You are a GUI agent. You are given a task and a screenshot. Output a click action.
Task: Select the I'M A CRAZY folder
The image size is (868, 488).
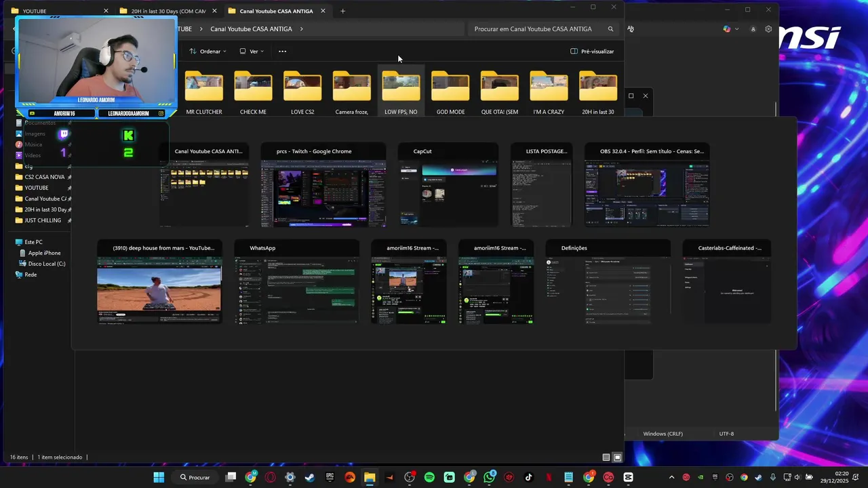tap(549, 91)
